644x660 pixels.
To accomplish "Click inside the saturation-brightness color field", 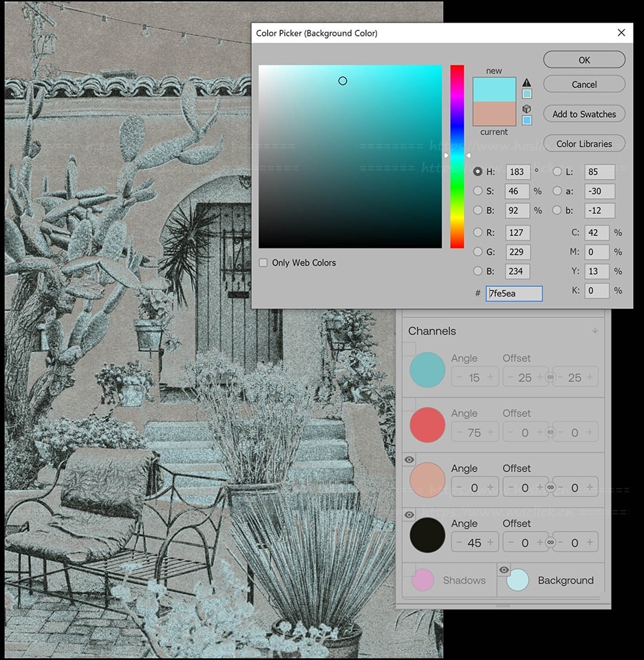I will pyautogui.click(x=350, y=157).
